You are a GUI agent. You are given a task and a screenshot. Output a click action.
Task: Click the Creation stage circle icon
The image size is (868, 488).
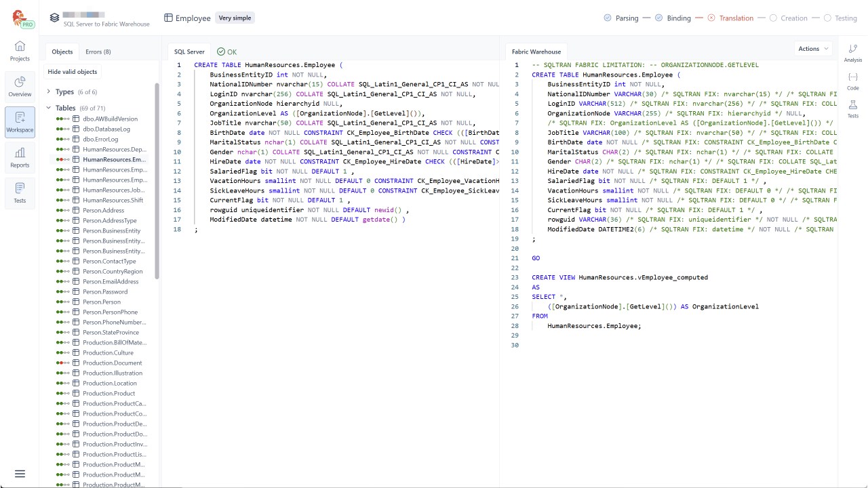pos(773,18)
